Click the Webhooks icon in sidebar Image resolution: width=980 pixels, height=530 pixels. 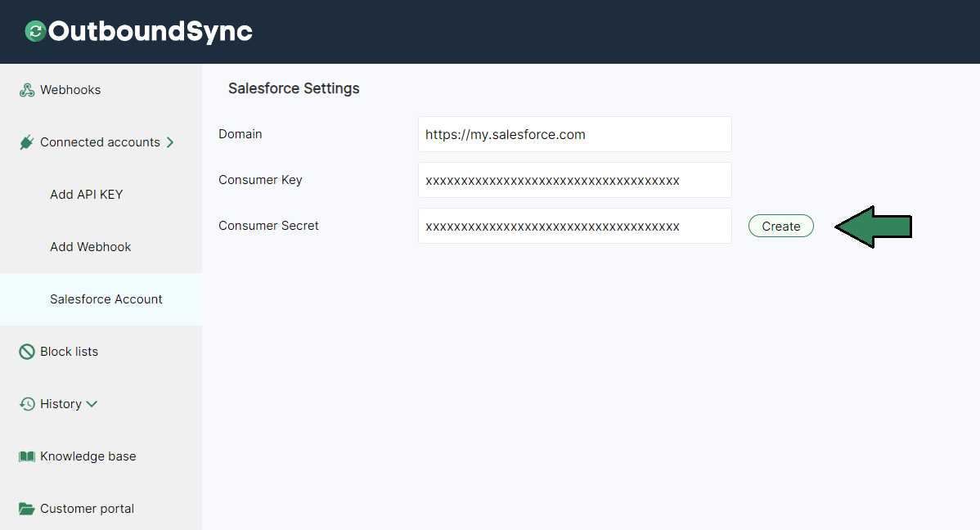[27, 89]
